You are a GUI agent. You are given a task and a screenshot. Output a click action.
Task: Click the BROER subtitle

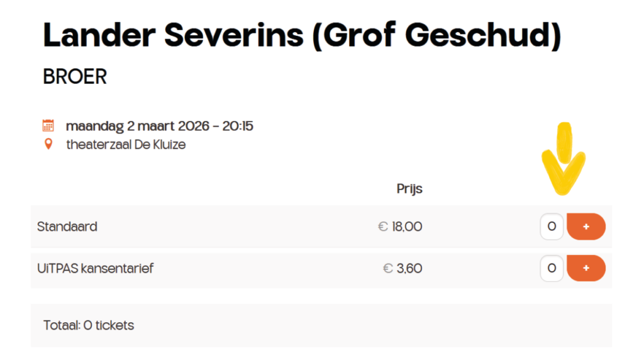pyautogui.click(x=75, y=77)
